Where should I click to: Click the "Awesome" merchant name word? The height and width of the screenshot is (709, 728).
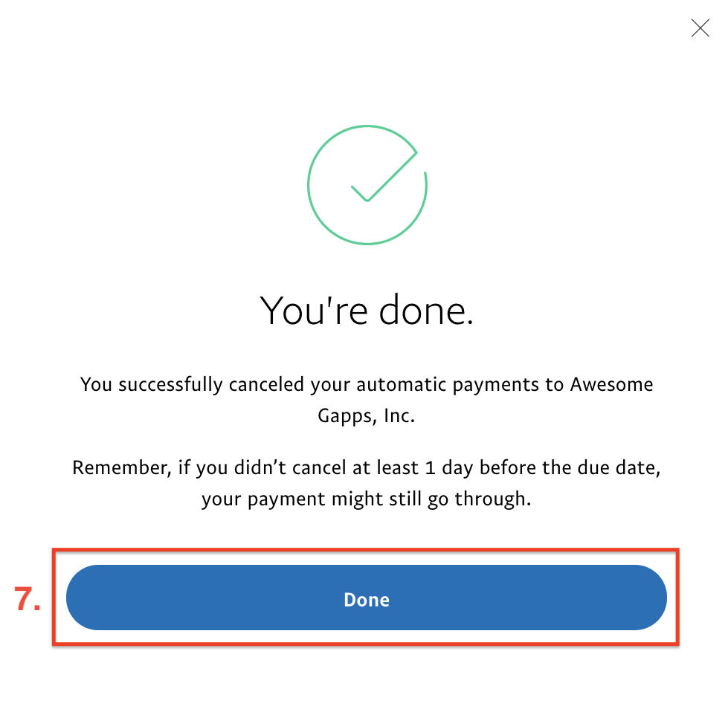[611, 384]
